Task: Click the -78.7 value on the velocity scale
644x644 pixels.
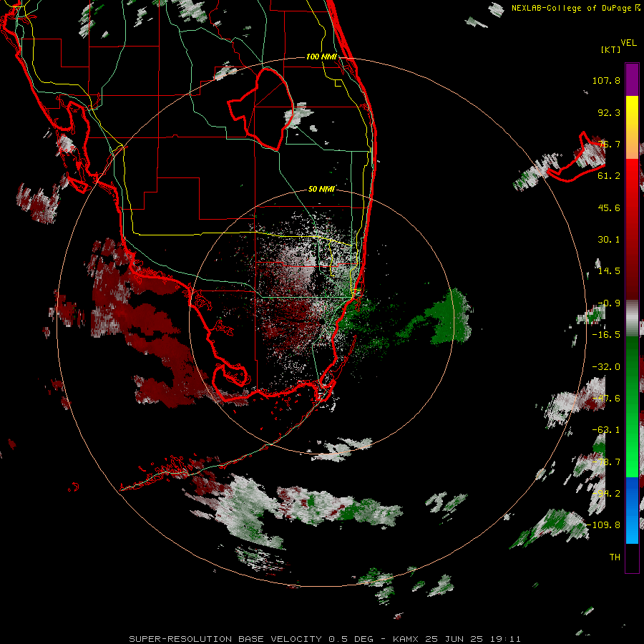Action: [x=606, y=462]
